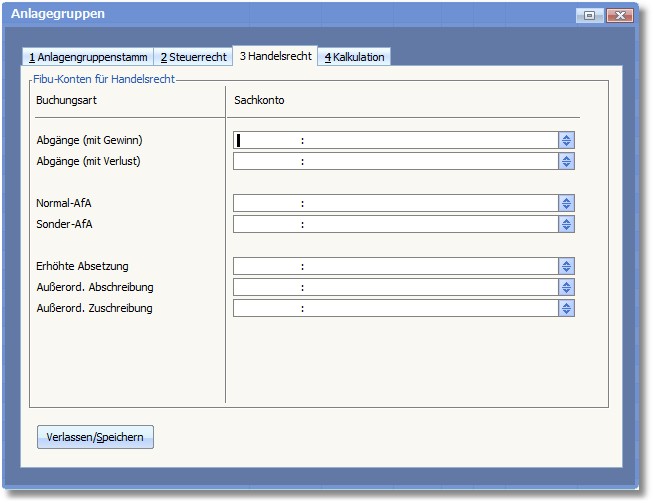Open lookup arrow for Abgänge (mit Verlust)
The image size is (653, 504).
coord(567,161)
